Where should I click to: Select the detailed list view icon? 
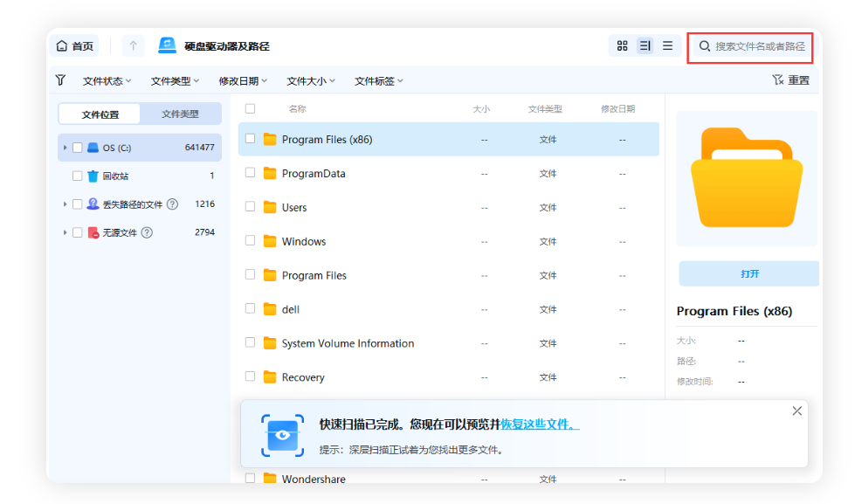[x=645, y=45]
